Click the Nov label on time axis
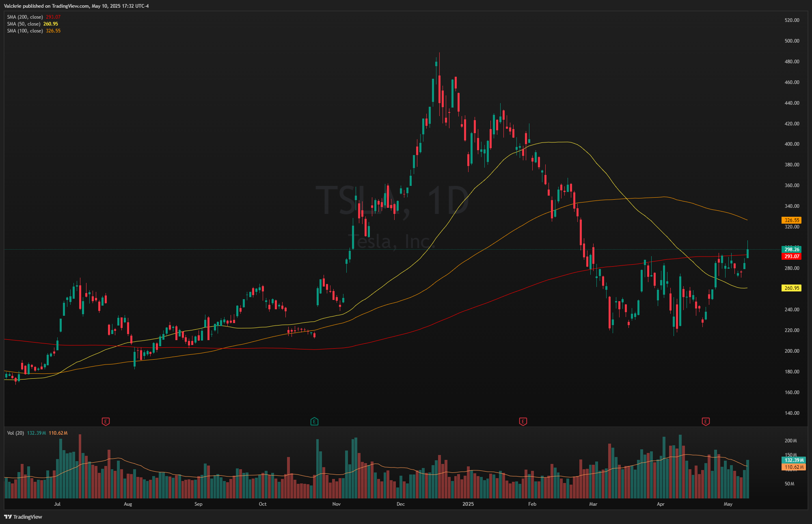812x524 pixels. [337, 504]
